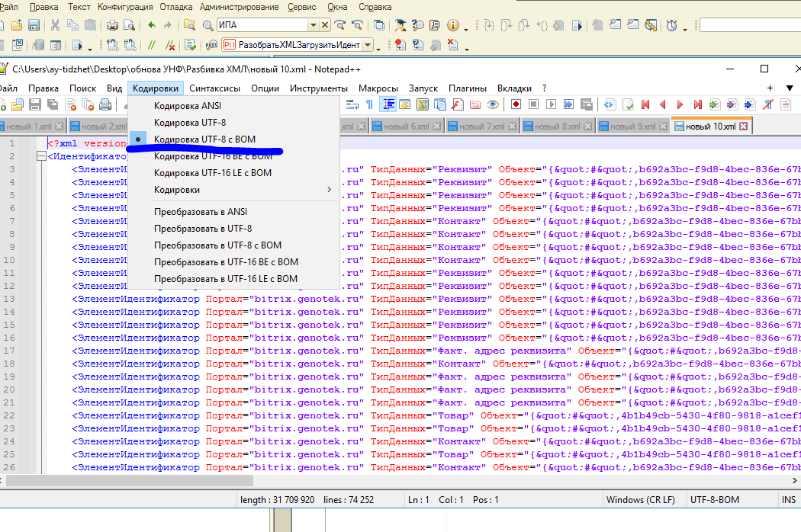Close the новый 7.xml tab

coord(512,126)
